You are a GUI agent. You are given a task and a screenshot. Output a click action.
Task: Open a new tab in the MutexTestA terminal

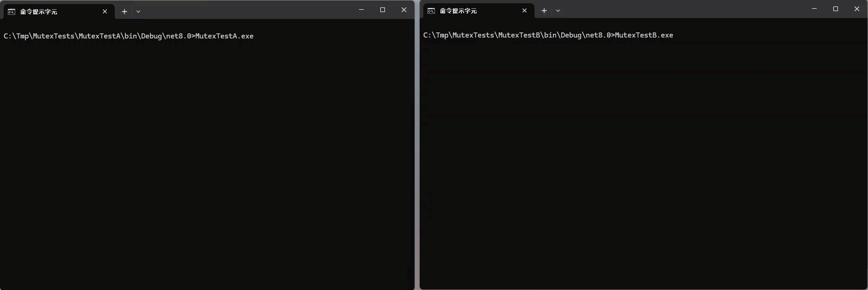click(x=124, y=12)
